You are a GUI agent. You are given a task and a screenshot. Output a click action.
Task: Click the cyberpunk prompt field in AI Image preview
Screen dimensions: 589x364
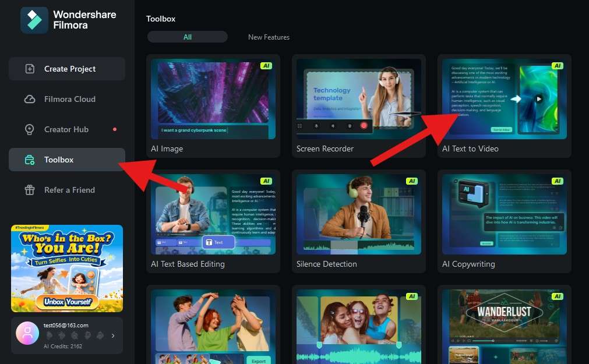(213, 130)
